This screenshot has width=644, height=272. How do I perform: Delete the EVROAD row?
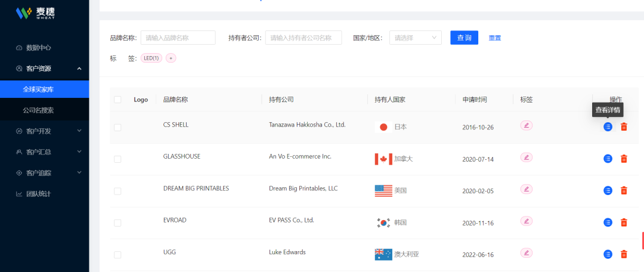point(624,222)
